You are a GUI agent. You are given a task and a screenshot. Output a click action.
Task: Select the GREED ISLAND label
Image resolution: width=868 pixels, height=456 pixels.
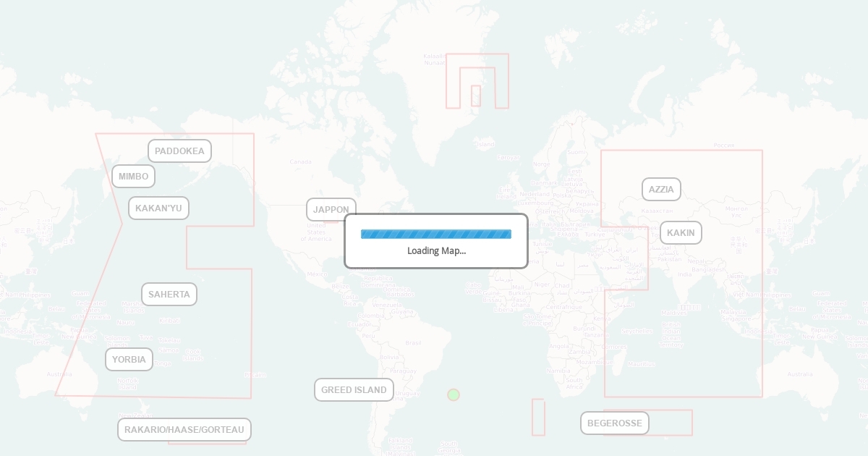pos(354,390)
